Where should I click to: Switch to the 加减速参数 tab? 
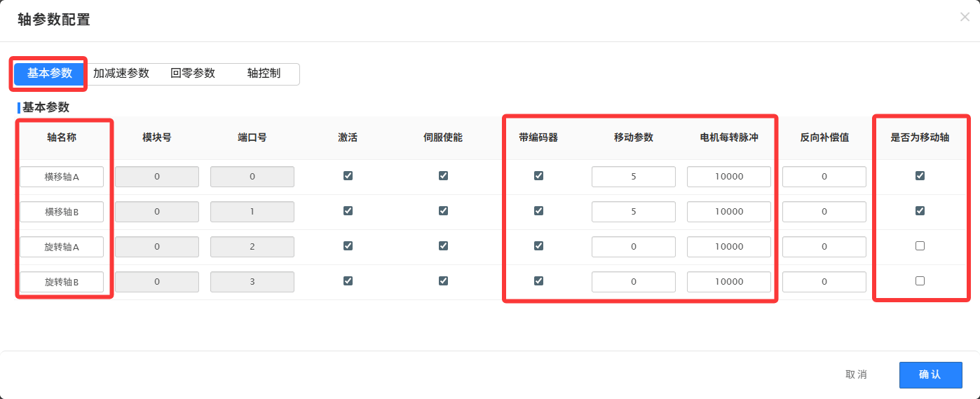click(x=121, y=74)
